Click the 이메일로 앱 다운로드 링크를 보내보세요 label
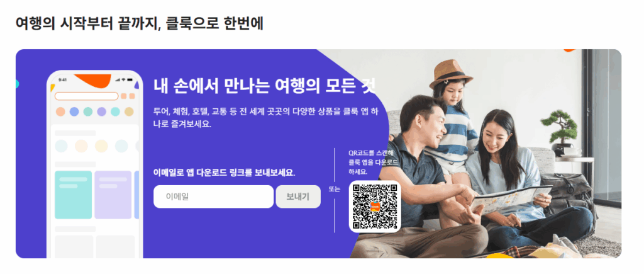644x274 pixels. pyautogui.click(x=225, y=173)
